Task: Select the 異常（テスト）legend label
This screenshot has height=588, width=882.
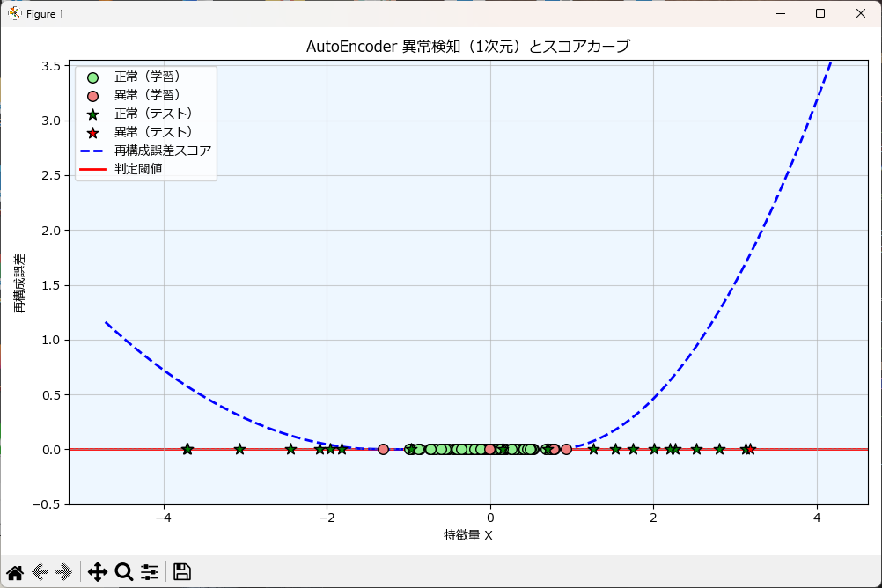Action: click(x=153, y=132)
